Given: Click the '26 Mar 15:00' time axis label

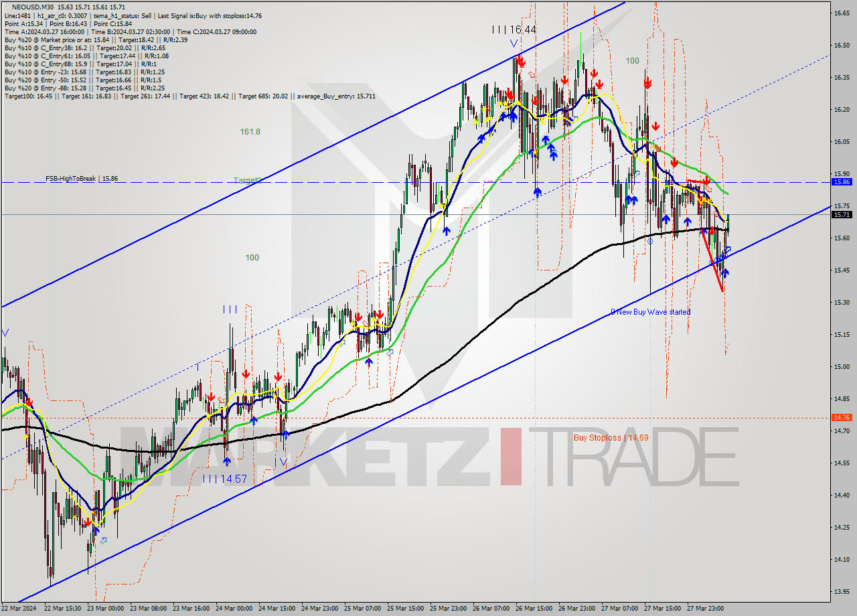Looking at the screenshot, I should pyautogui.click(x=534, y=609).
